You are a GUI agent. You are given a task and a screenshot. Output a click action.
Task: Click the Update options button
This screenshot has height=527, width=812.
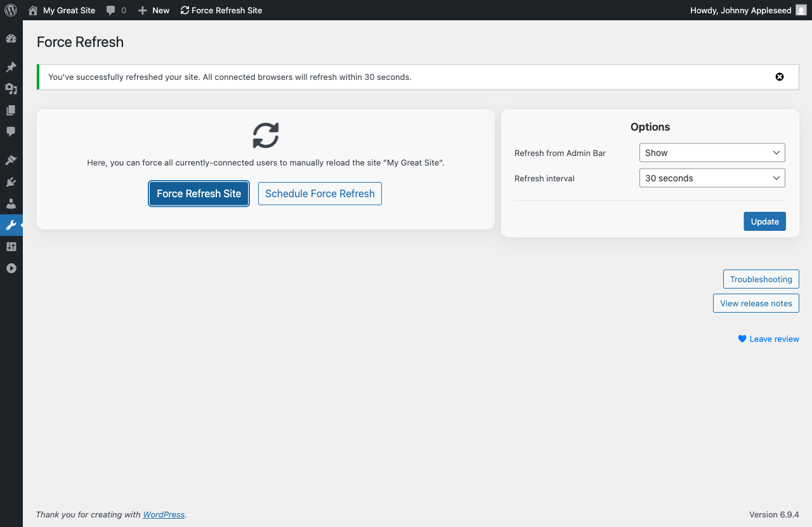764,221
